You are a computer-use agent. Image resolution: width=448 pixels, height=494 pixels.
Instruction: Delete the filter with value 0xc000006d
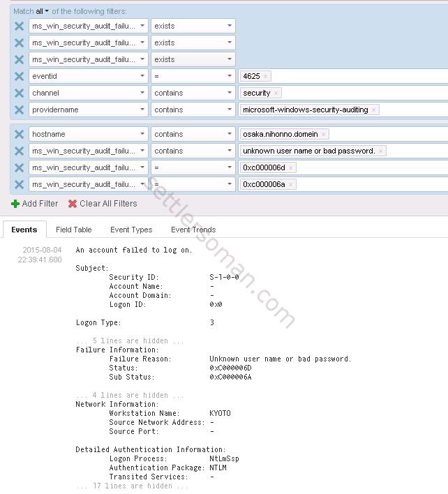20,167
